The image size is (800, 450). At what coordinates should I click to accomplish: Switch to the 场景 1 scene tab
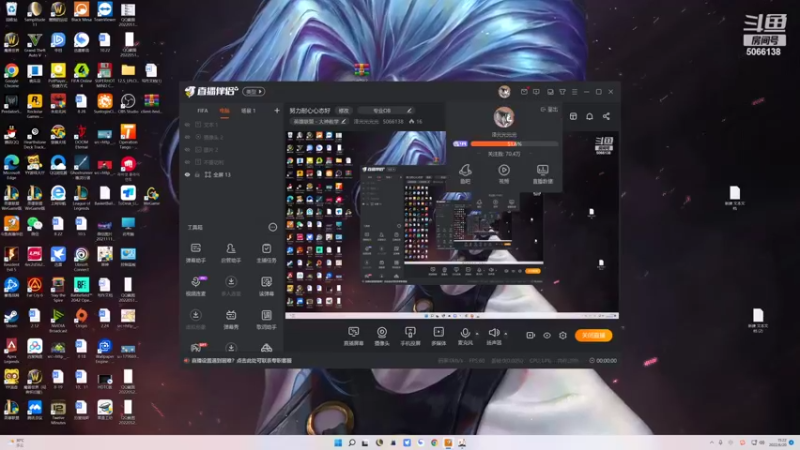248,111
